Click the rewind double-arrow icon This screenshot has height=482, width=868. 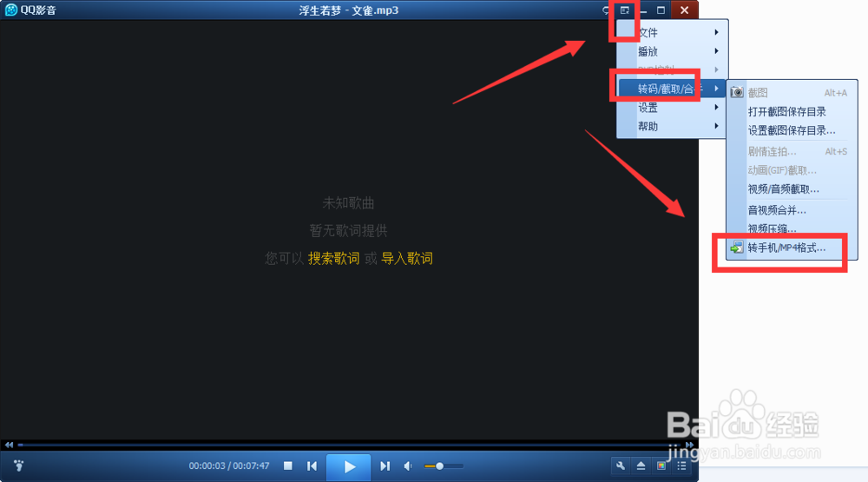9,445
